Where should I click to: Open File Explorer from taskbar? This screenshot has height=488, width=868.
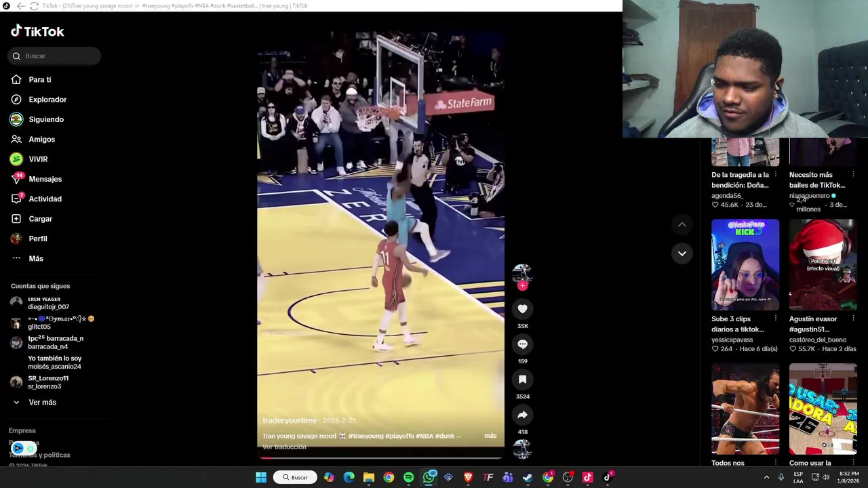(x=368, y=477)
